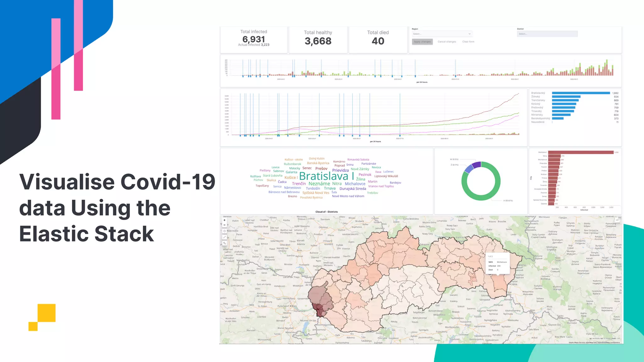Click the purple slice of donut chart
The height and width of the screenshot is (362, 644).
tap(477, 165)
